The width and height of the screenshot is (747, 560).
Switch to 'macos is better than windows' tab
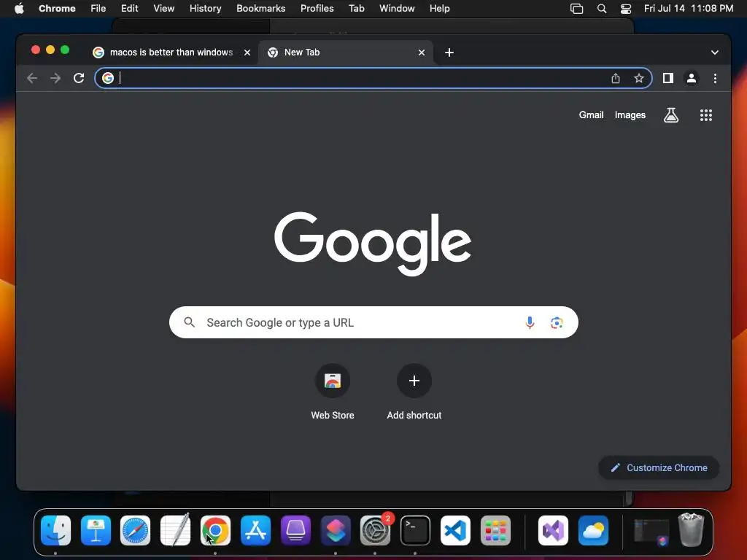pos(171,52)
